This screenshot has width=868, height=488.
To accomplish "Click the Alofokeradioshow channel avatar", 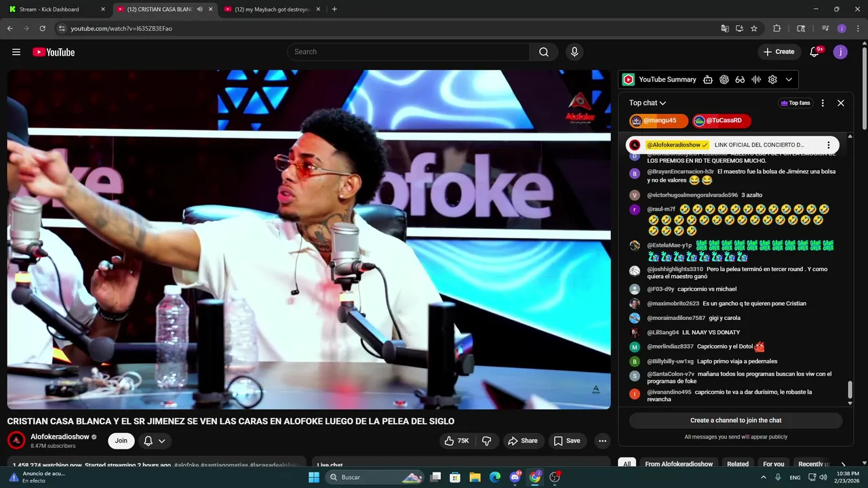I will tap(16, 441).
